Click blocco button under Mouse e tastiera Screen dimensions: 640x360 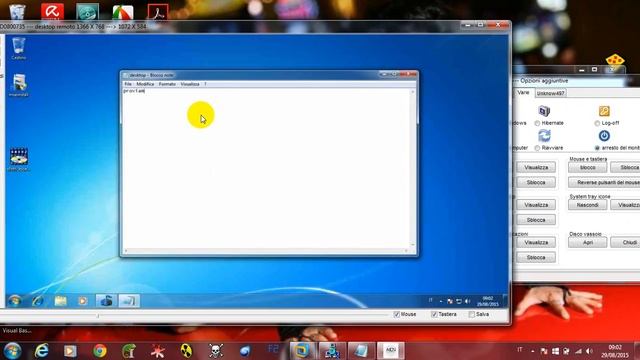587,168
